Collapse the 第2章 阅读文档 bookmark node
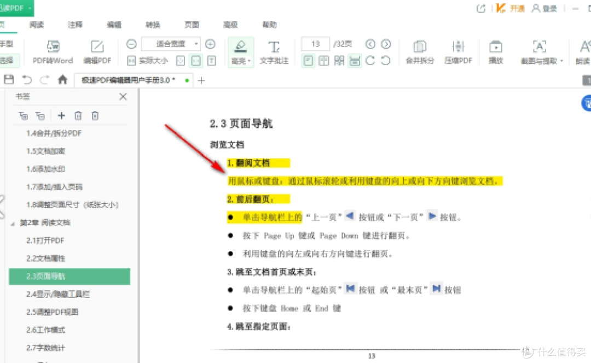The width and height of the screenshot is (591, 364). [13, 224]
